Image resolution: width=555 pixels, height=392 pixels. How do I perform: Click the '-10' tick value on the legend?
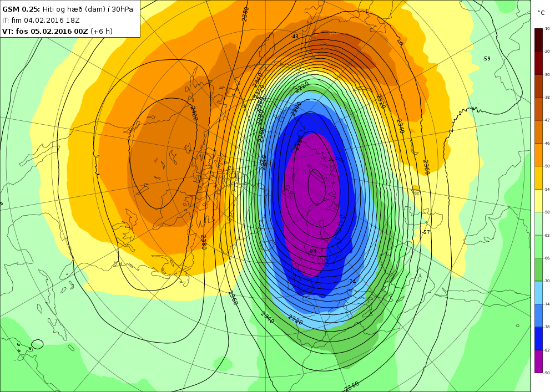point(547,29)
